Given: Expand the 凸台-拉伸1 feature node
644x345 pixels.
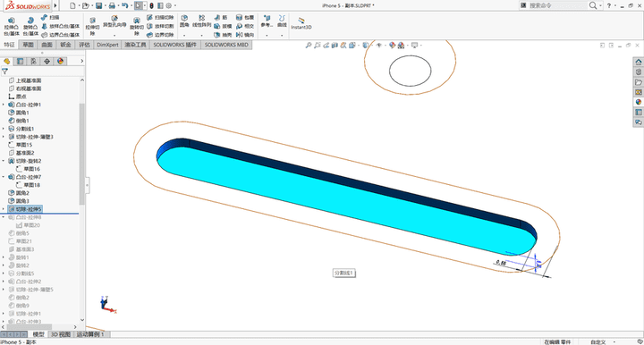Looking at the screenshot, I should 4,105.
